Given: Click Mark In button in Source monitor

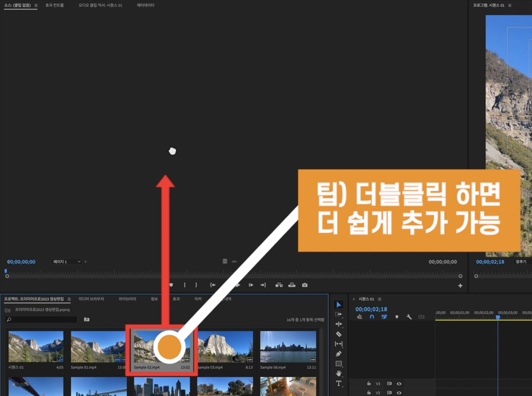Looking at the screenshot, I should pos(185,285).
